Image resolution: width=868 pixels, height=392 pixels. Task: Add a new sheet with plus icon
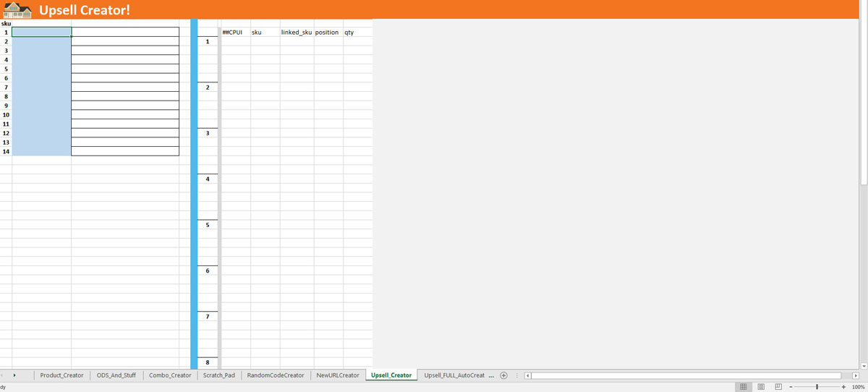pyautogui.click(x=503, y=375)
